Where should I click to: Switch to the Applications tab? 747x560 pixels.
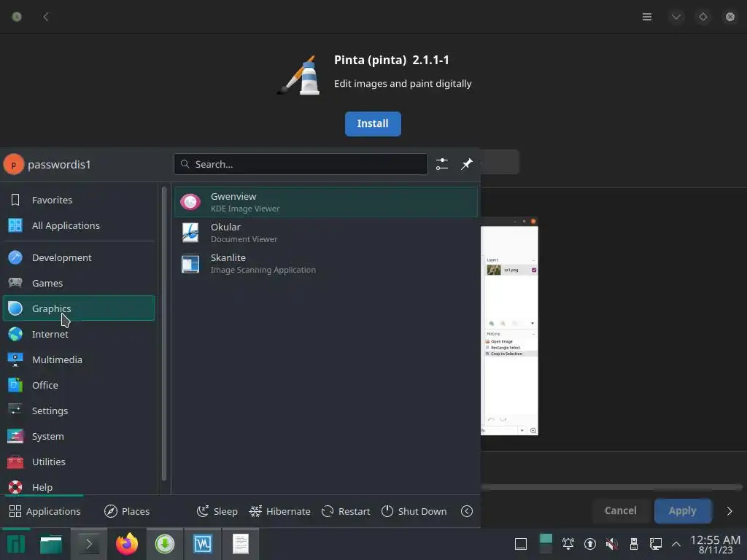tap(44, 511)
